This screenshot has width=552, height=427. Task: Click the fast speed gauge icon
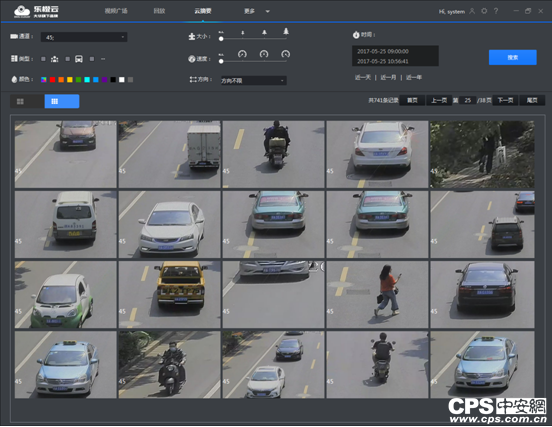pos(286,54)
